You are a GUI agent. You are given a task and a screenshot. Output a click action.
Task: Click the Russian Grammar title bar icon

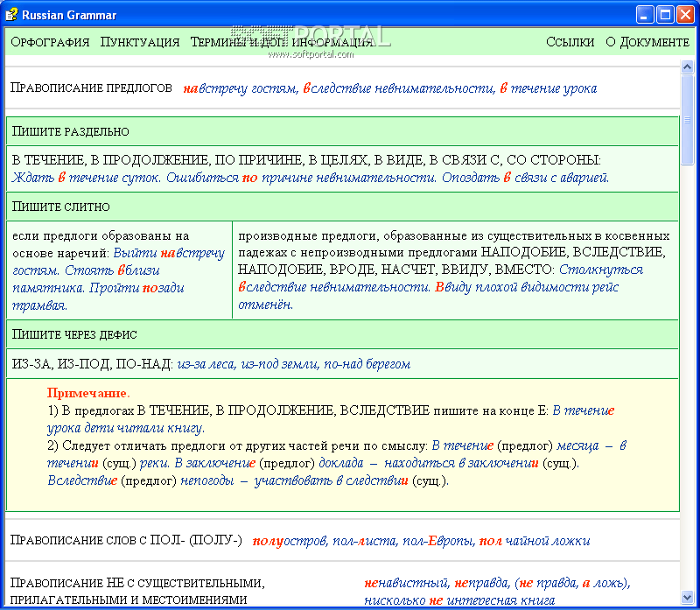[11, 15]
